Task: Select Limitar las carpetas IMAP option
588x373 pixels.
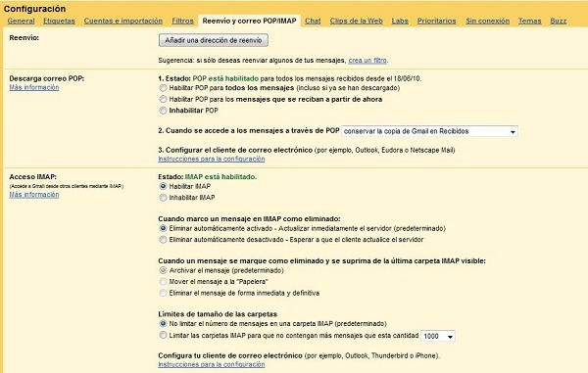Action: coord(163,335)
